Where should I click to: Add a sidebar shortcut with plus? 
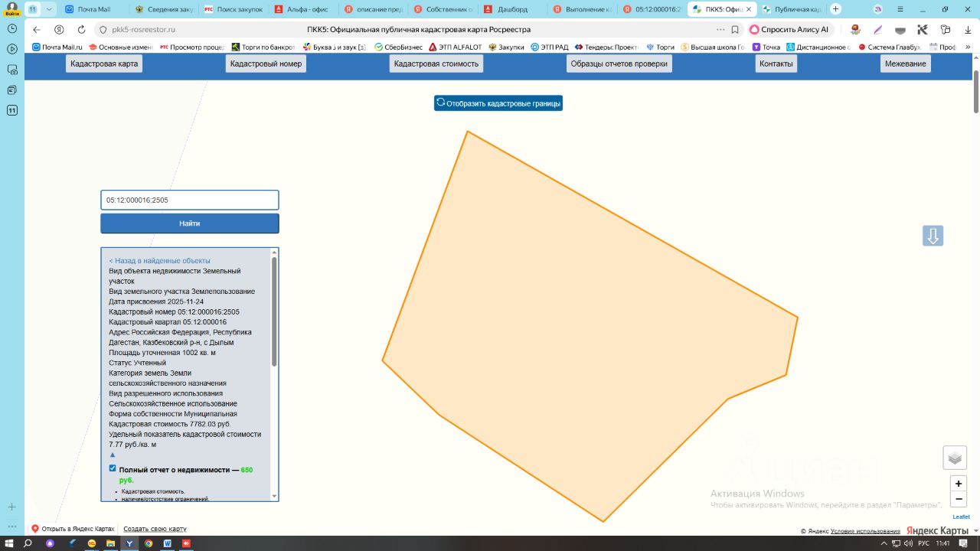pyautogui.click(x=12, y=507)
